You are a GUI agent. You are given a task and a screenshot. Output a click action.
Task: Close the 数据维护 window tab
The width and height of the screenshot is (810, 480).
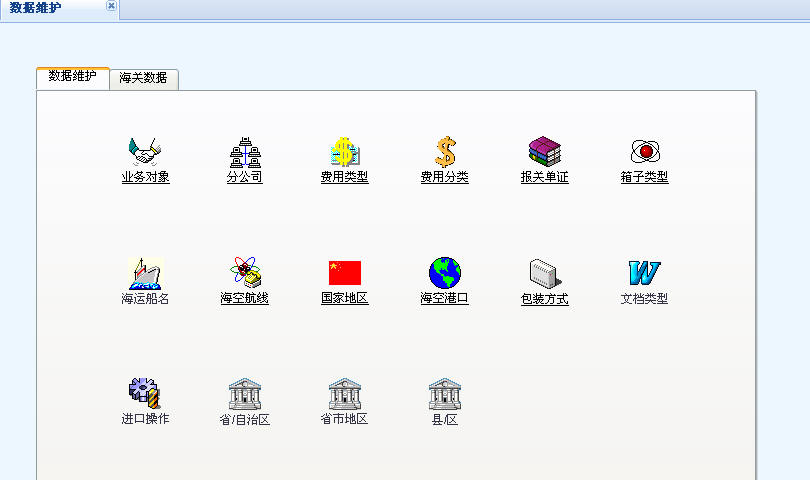pyautogui.click(x=111, y=6)
